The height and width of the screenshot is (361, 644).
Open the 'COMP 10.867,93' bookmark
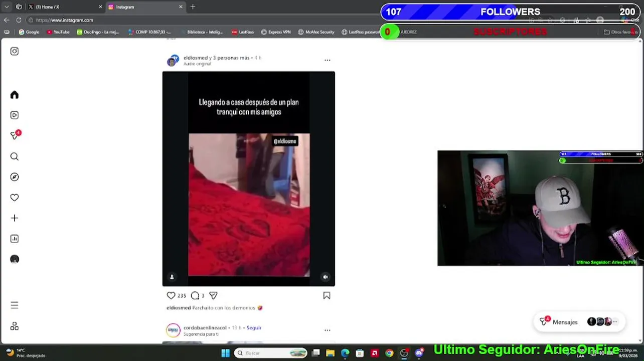pos(149,32)
